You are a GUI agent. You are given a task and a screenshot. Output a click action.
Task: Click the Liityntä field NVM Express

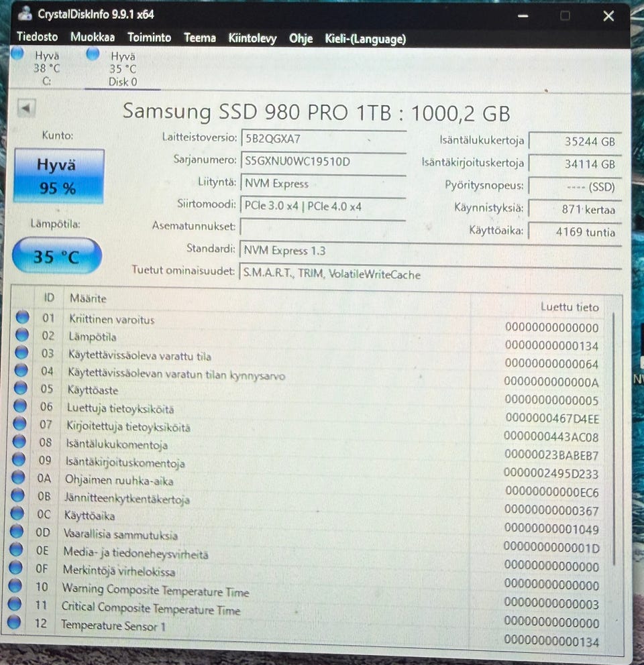(323, 183)
